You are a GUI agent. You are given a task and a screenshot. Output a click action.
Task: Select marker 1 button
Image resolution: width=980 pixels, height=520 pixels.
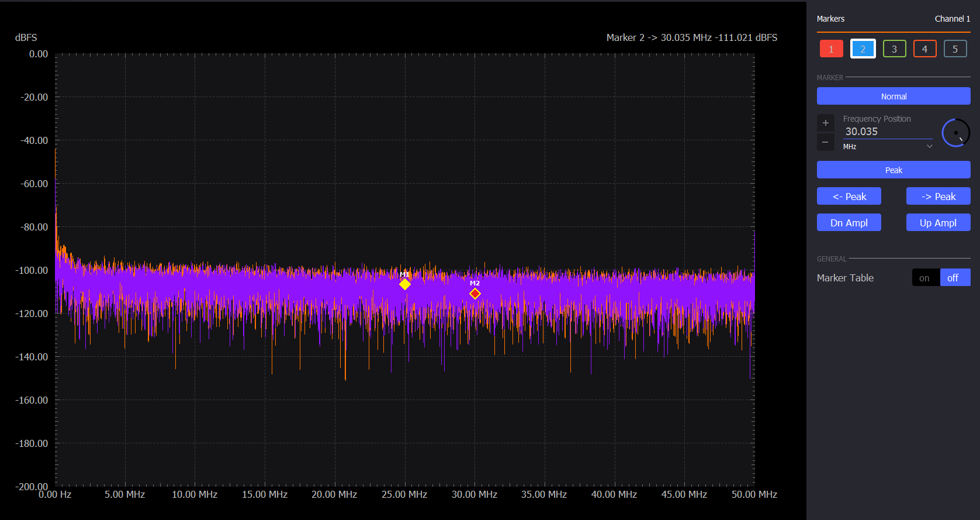(x=831, y=49)
